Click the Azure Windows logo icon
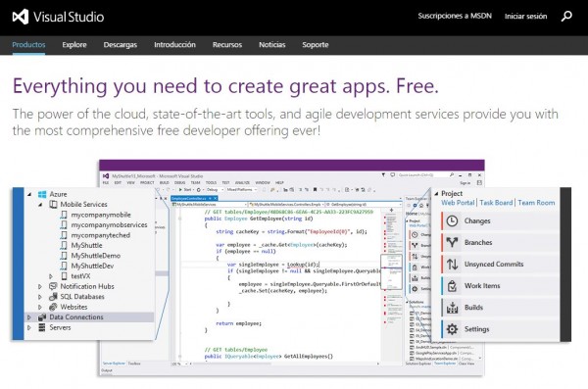 click(42, 194)
